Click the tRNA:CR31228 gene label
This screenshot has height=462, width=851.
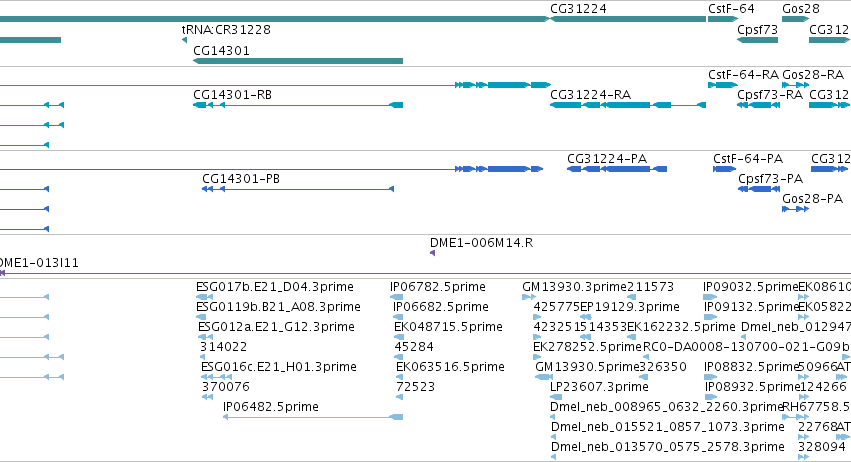point(226,29)
